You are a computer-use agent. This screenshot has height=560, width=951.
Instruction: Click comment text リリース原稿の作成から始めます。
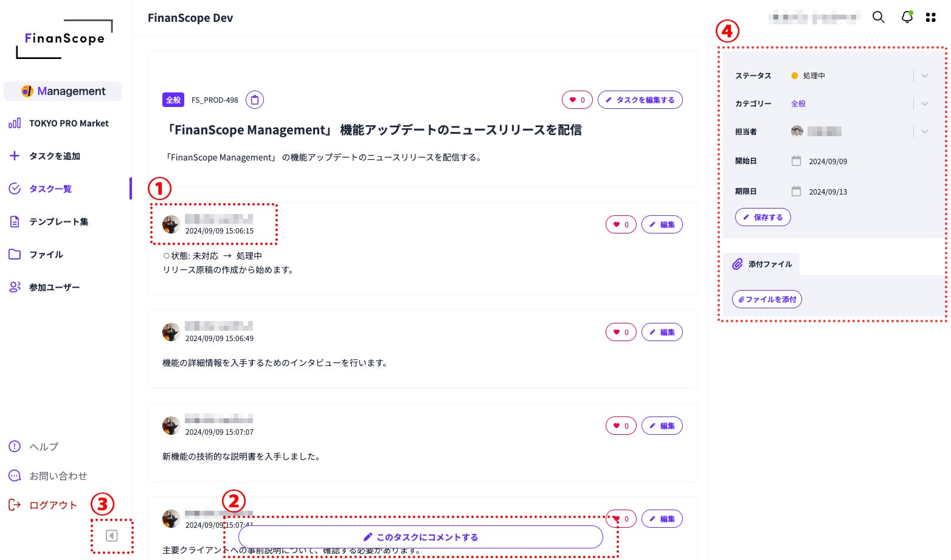coord(228,270)
